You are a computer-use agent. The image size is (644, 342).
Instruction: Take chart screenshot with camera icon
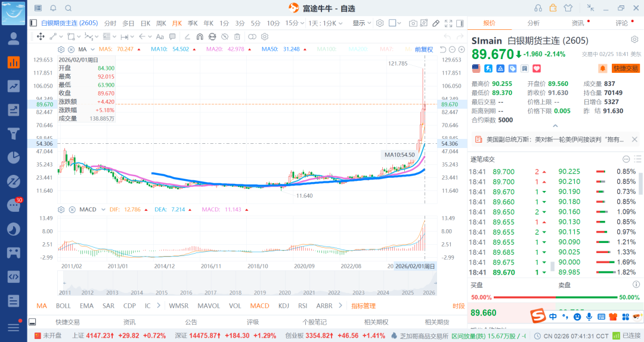coord(413,23)
